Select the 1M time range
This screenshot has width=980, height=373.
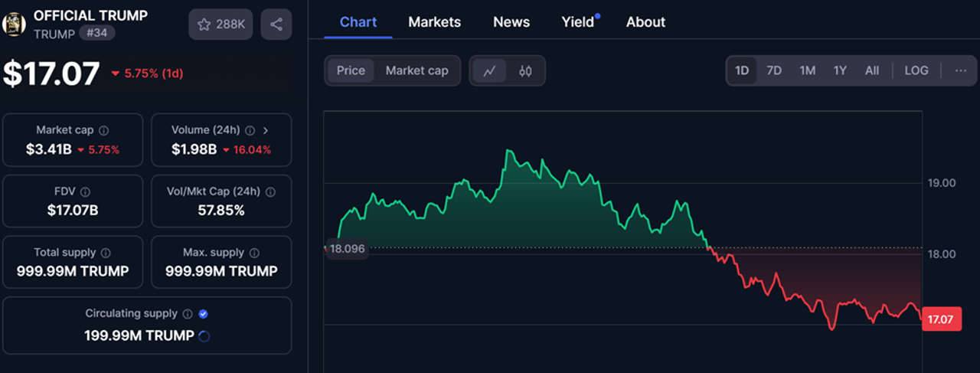[x=807, y=70]
